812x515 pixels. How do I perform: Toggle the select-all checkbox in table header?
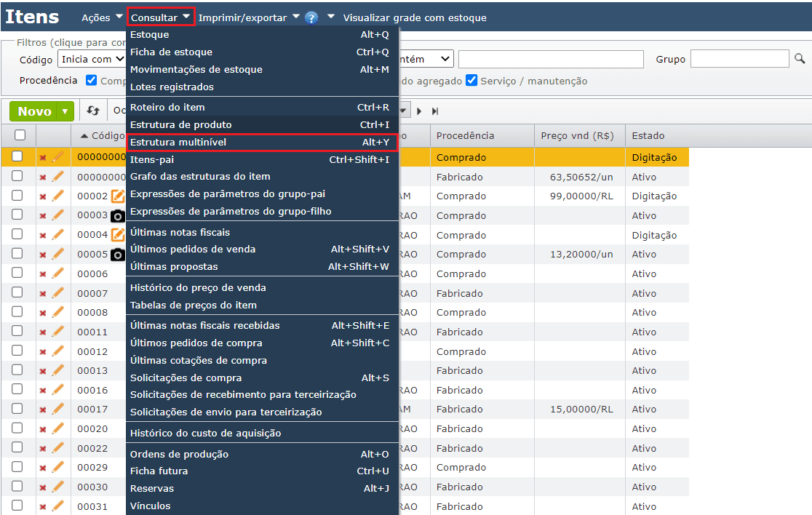click(20, 135)
